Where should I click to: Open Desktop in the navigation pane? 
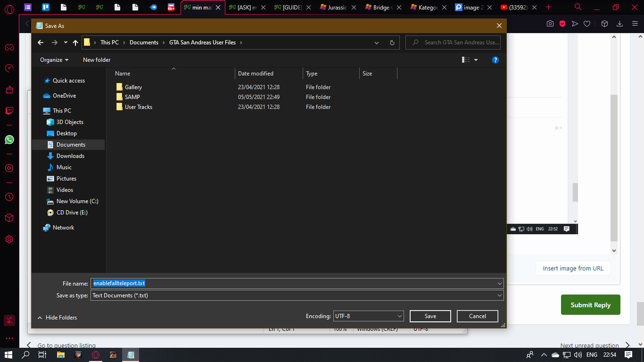click(66, 133)
